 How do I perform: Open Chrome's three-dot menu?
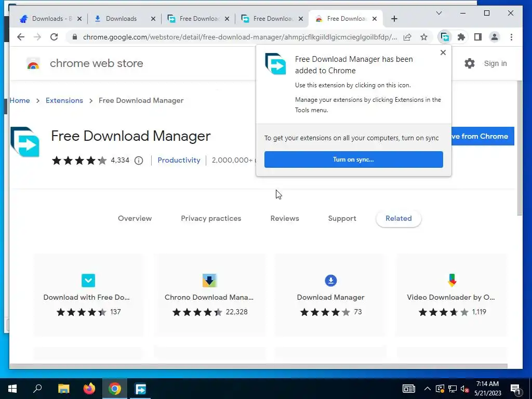coord(511,37)
